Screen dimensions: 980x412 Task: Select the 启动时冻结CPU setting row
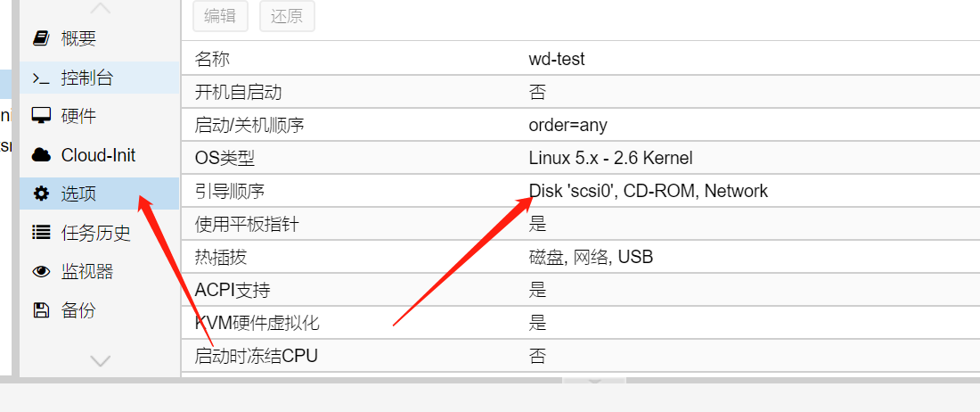(x=581, y=356)
